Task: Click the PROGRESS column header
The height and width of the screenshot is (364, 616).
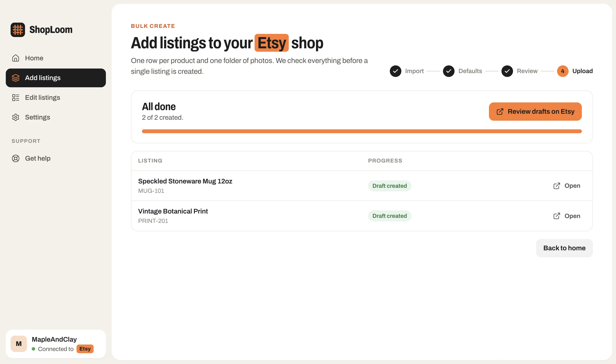Action: click(385, 161)
